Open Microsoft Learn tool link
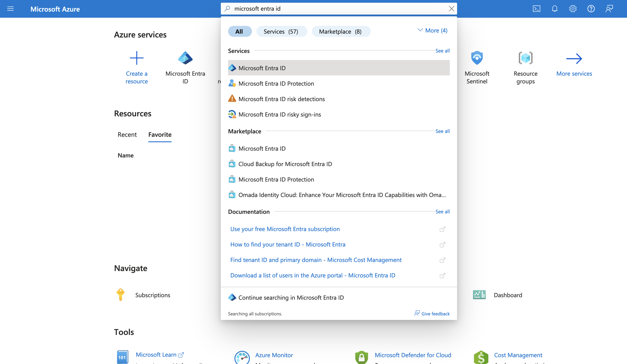Screen dimensions: 627x364 pos(160,355)
